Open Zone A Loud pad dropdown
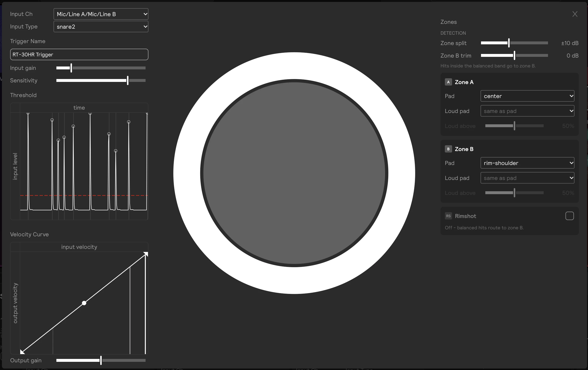The image size is (588, 370). coord(527,111)
